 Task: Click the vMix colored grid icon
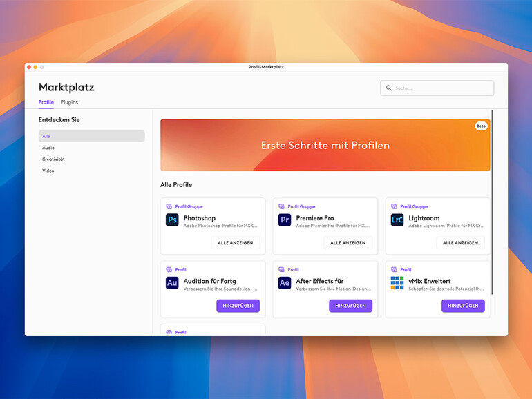[397, 283]
